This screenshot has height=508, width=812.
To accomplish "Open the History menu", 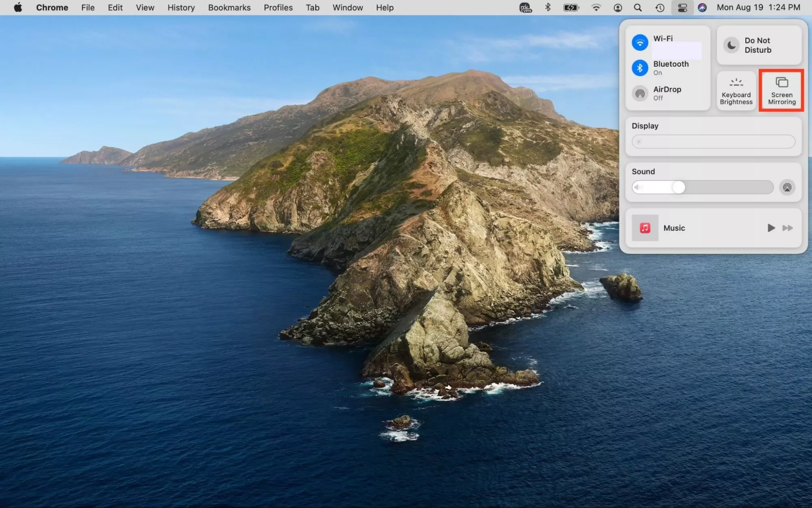I will 181,8.
